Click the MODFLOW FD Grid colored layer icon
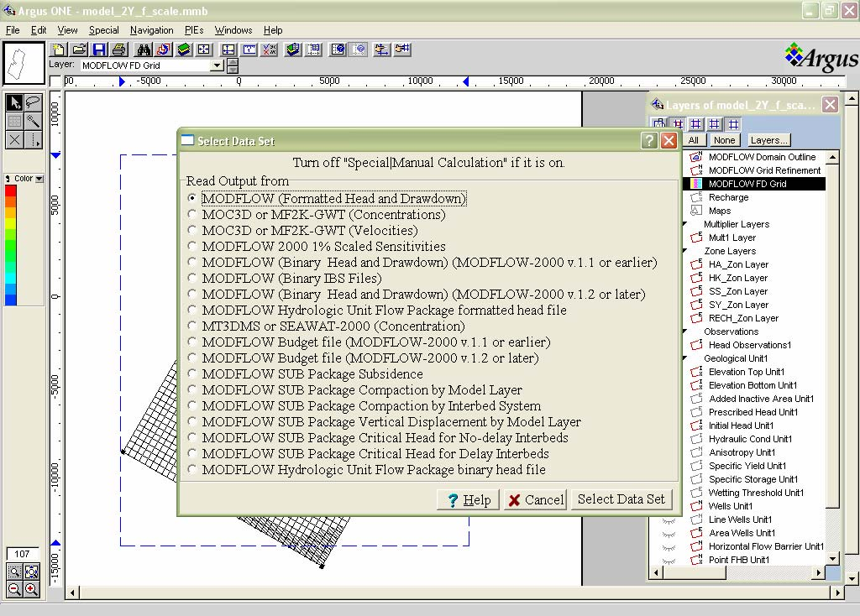The width and height of the screenshot is (860, 616). 696,184
